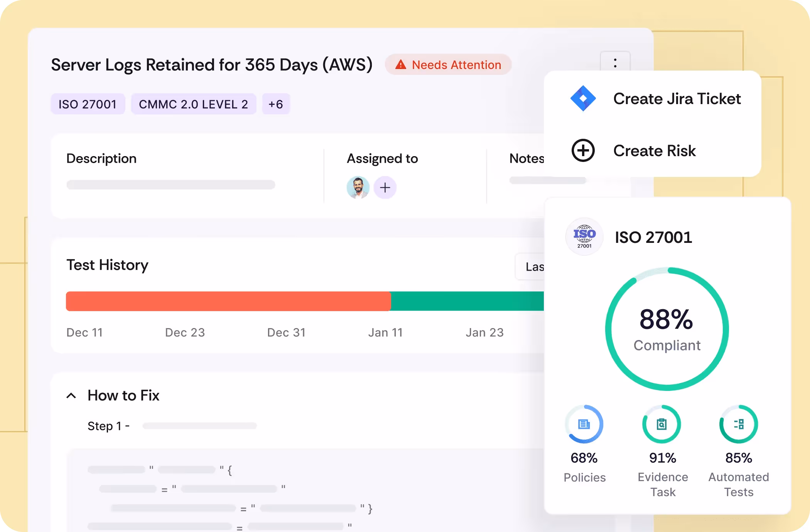Select Create Jira Ticket menu entry
The image size is (810, 532).
click(677, 99)
